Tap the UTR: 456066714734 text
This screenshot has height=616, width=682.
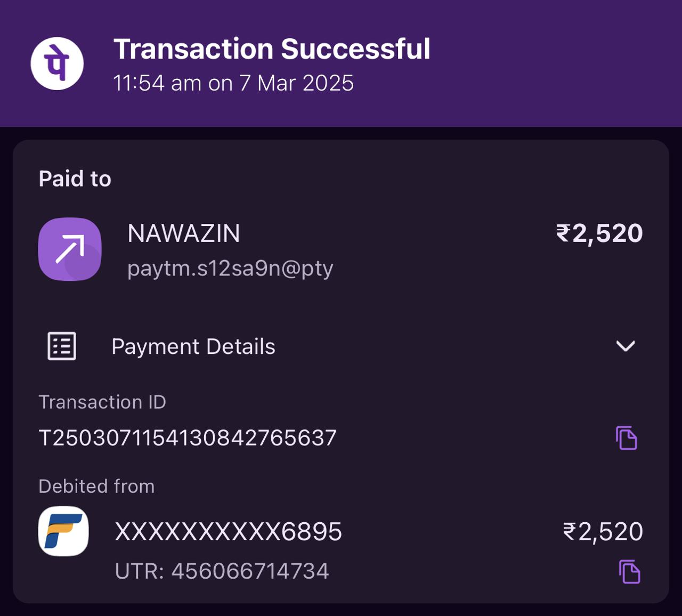tap(222, 571)
